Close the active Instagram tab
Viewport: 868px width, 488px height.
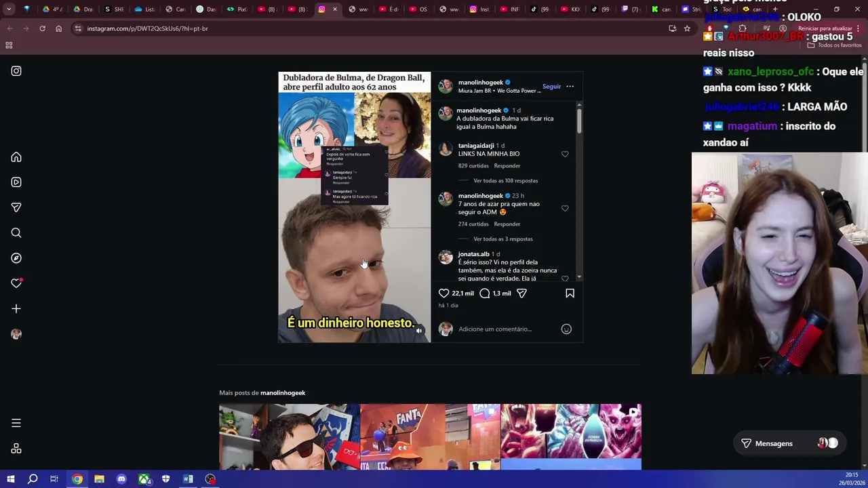[x=334, y=9]
